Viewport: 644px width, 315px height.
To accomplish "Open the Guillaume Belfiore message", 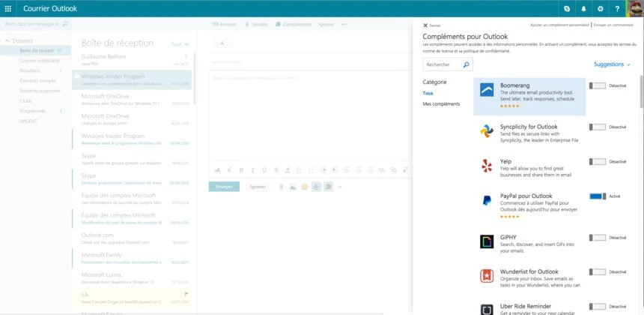I will 132,60.
